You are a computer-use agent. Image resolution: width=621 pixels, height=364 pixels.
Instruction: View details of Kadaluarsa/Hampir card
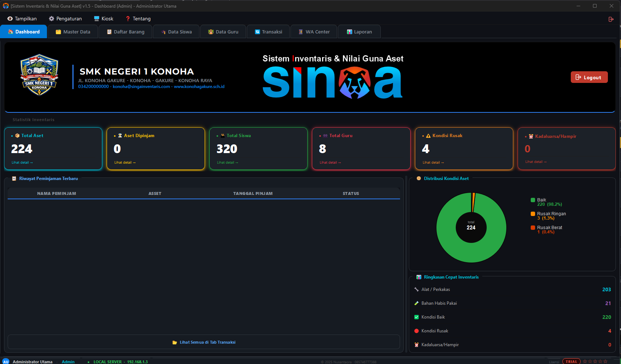pyautogui.click(x=536, y=162)
